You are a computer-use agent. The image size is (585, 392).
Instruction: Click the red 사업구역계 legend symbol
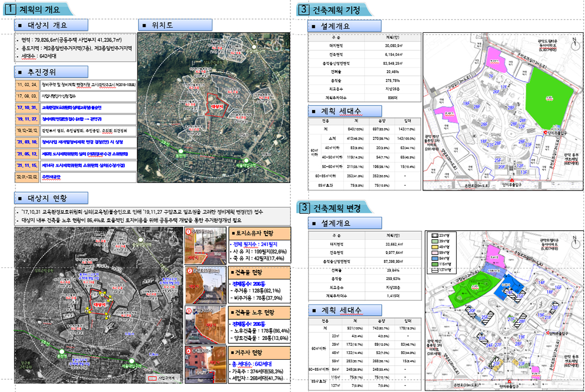click(152, 379)
